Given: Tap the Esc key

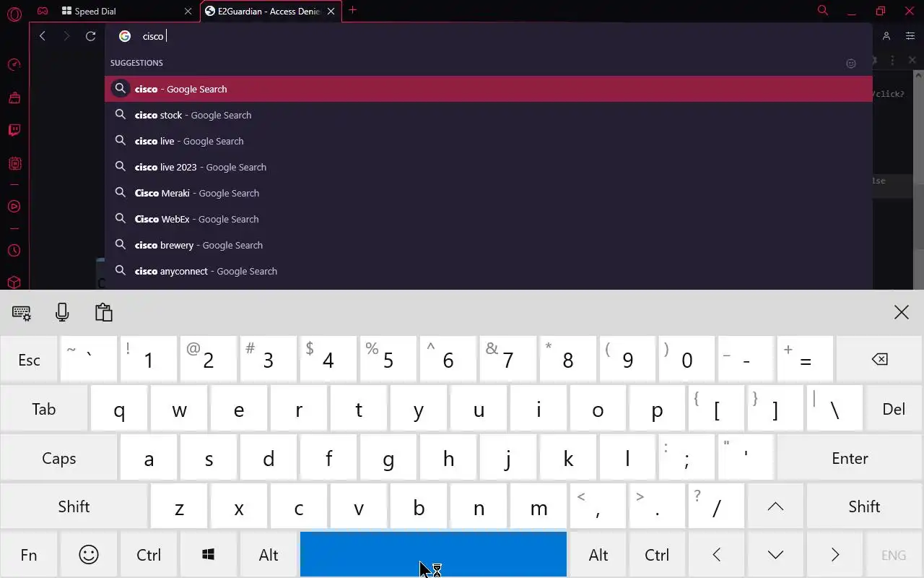Looking at the screenshot, I should click(x=29, y=359).
